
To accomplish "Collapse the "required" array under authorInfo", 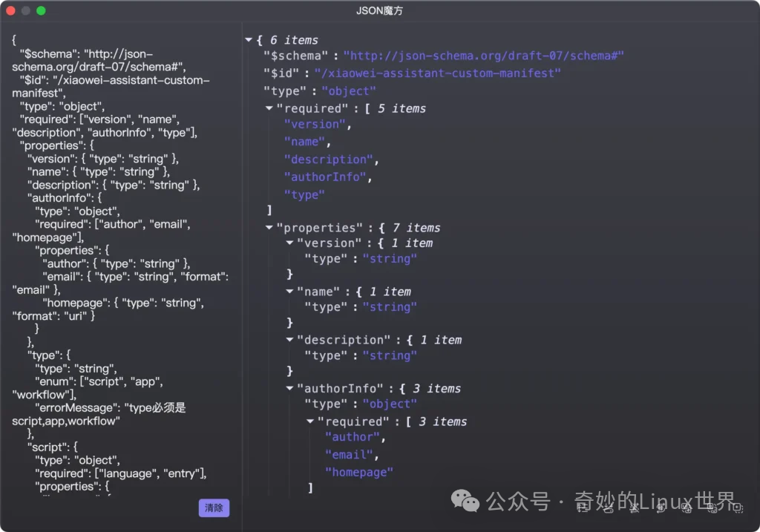I will pos(310,421).
